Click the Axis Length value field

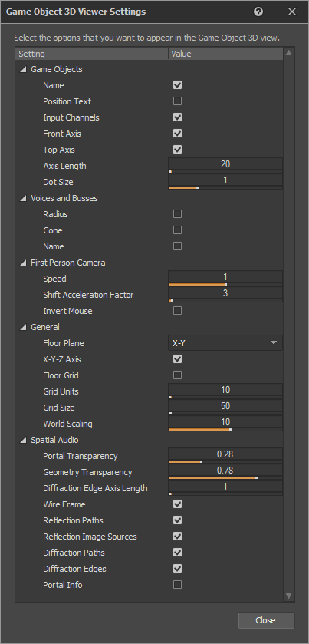[225, 163]
